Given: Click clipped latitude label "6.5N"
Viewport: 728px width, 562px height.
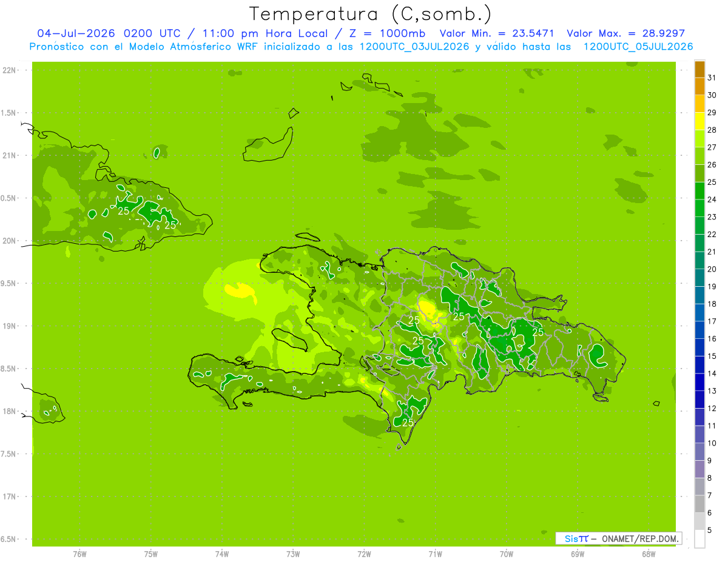Looking at the screenshot, I should 8,540.
